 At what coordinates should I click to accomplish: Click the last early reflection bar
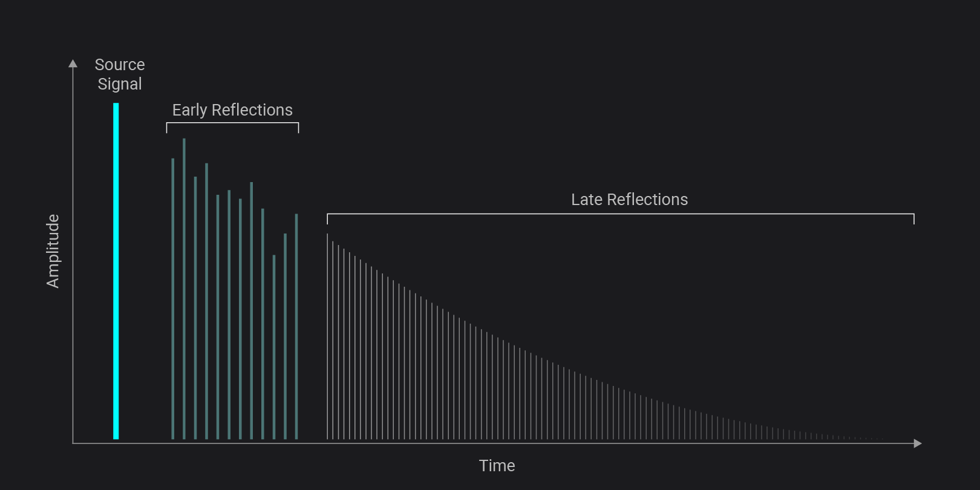(x=296, y=326)
